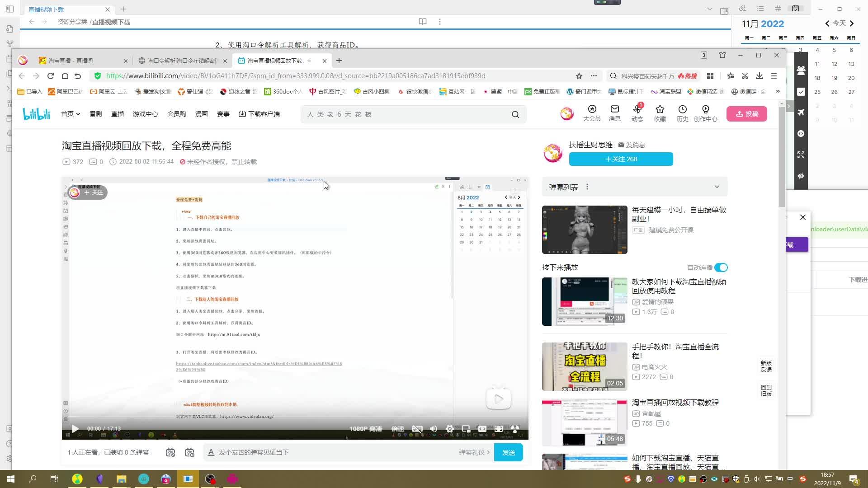Screen dimensions: 868x488
Task: Click the browser page vertical scrollbar
Action: click(782, 158)
